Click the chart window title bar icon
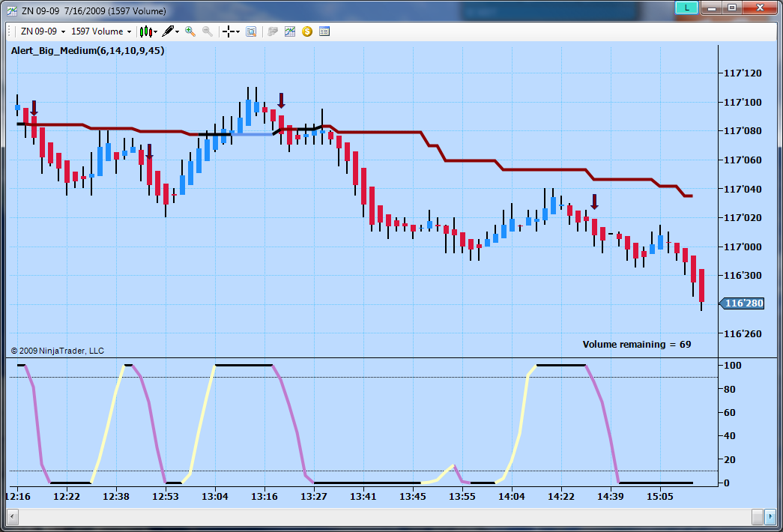 pos(12,10)
